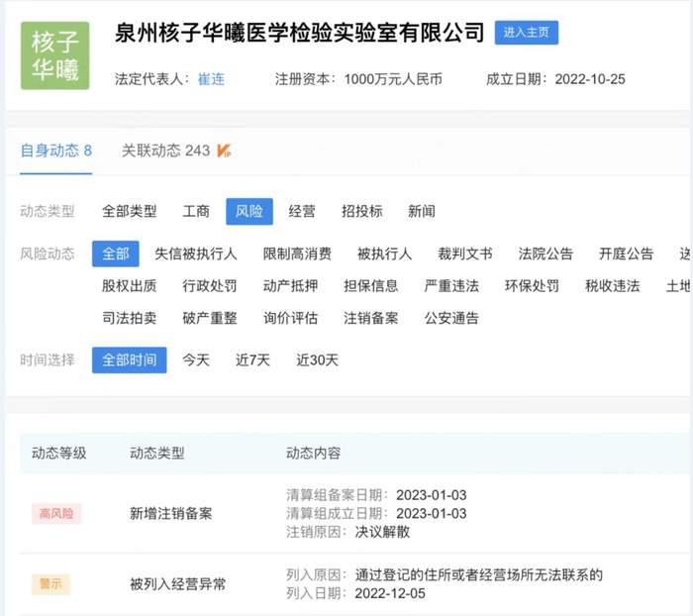The height and width of the screenshot is (616, 693).
Task: Click 动态类型 column header
Action: [x=156, y=453]
